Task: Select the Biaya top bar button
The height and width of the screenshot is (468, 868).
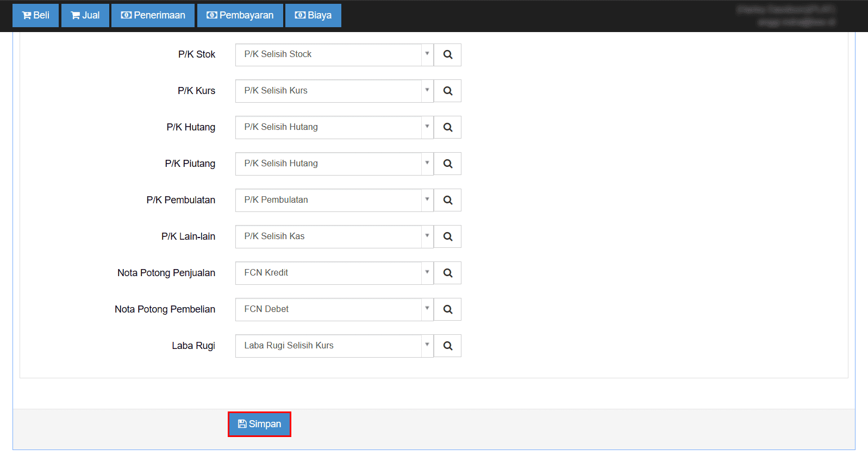Action: click(x=313, y=15)
